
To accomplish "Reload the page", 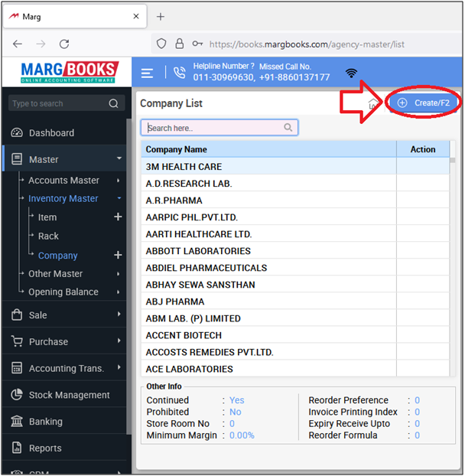I will (64, 44).
